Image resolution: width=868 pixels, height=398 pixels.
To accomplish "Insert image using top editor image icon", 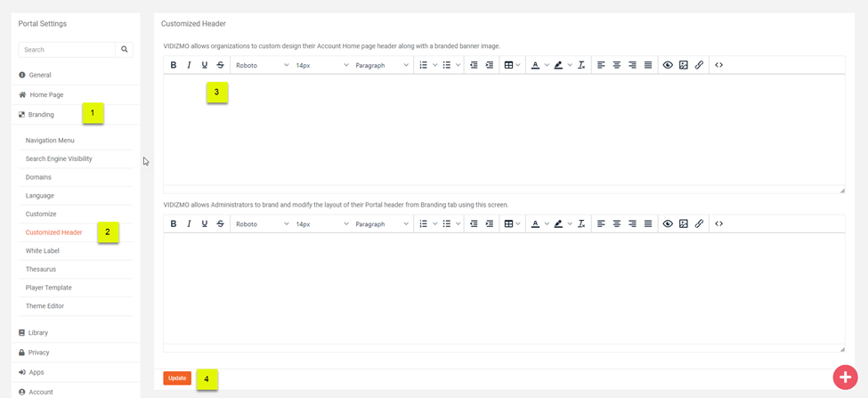I will [x=684, y=65].
